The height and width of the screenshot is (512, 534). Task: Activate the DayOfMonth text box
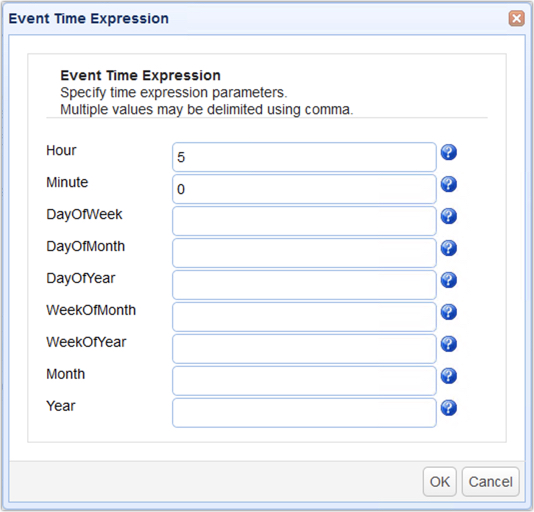[x=304, y=253]
